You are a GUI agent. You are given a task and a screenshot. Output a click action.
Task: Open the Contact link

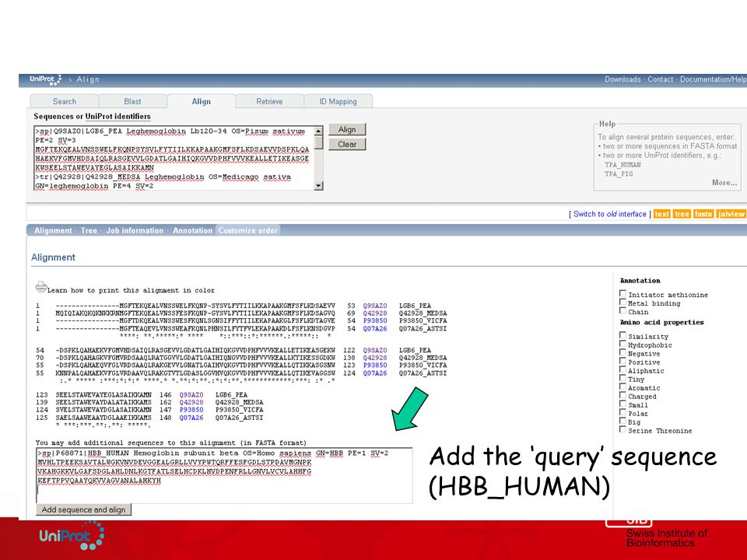click(660, 79)
